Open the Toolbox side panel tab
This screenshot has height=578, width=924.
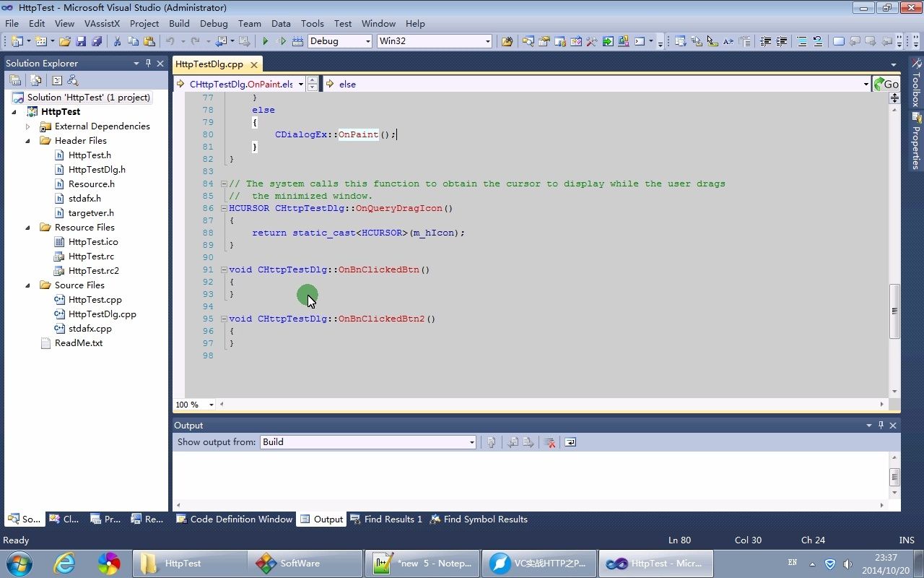coord(916,82)
